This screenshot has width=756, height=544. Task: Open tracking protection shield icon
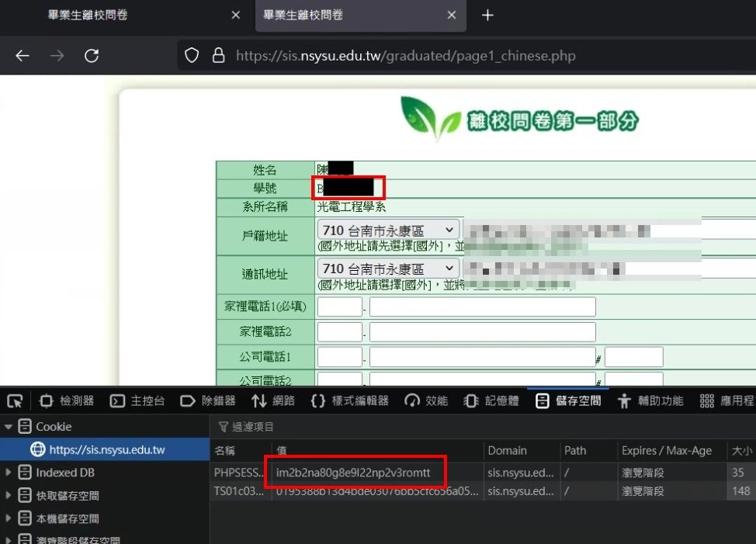coord(192,56)
